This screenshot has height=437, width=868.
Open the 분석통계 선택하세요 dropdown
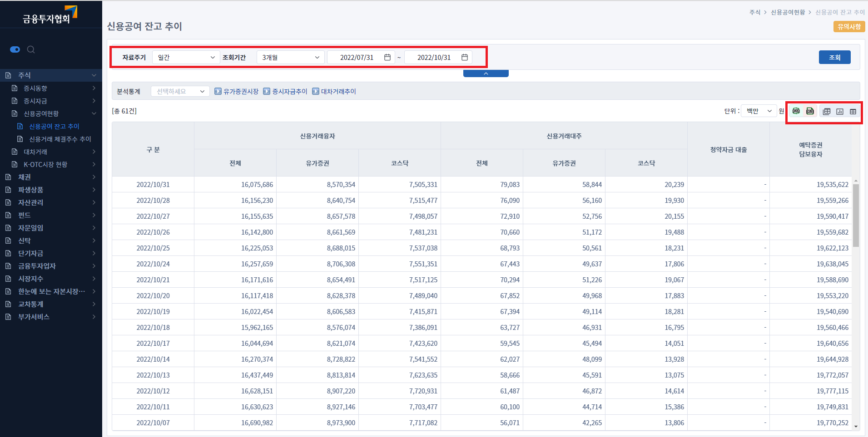coord(180,91)
